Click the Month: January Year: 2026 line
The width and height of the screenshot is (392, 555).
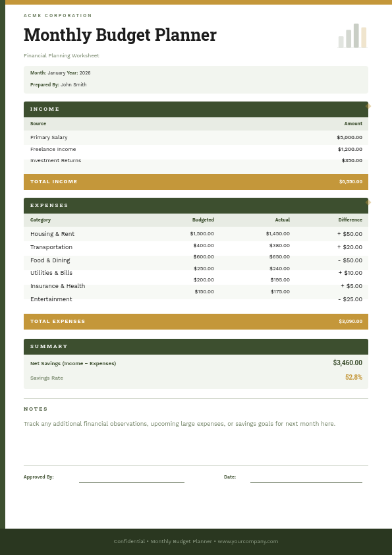(x=60, y=73)
